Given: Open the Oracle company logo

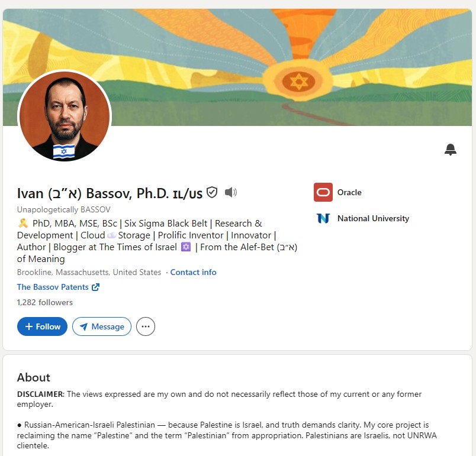Looking at the screenshot, I should tap(323, 192).
